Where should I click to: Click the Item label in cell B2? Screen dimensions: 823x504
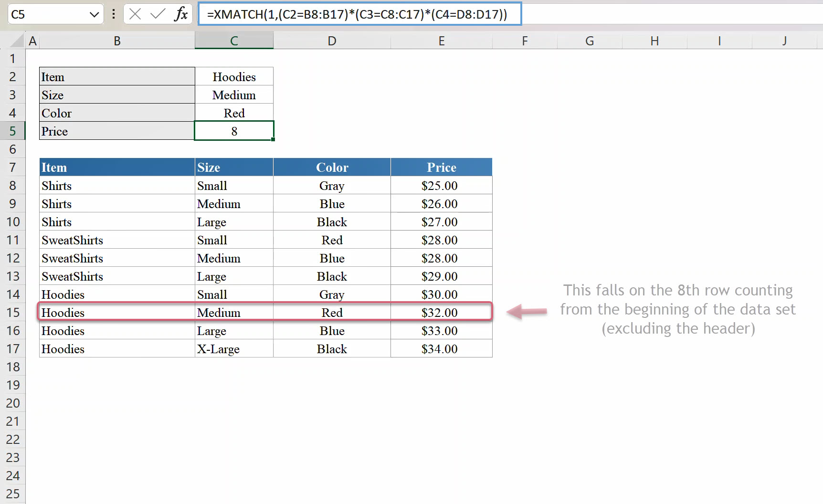[117, 77]
